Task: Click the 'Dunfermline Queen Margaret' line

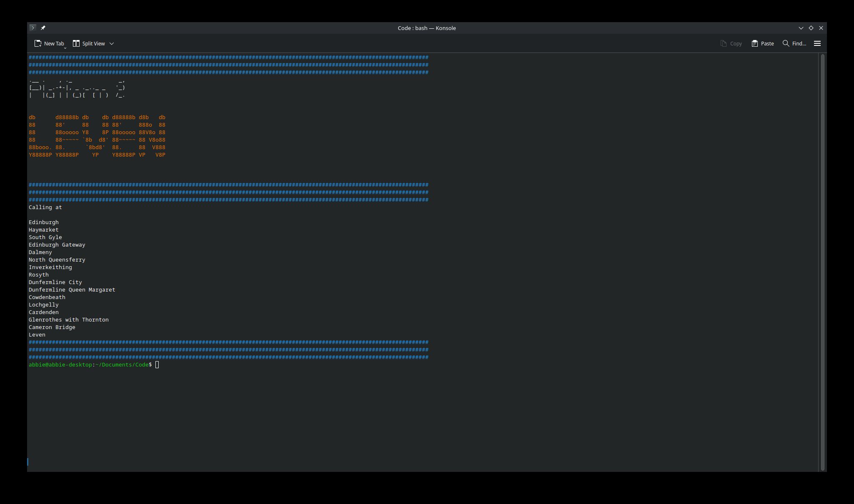Action: pos(72,290)
